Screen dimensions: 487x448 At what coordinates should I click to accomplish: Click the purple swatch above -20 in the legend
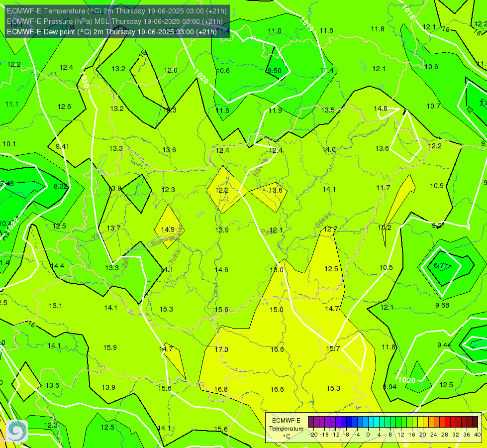point(311,422)
